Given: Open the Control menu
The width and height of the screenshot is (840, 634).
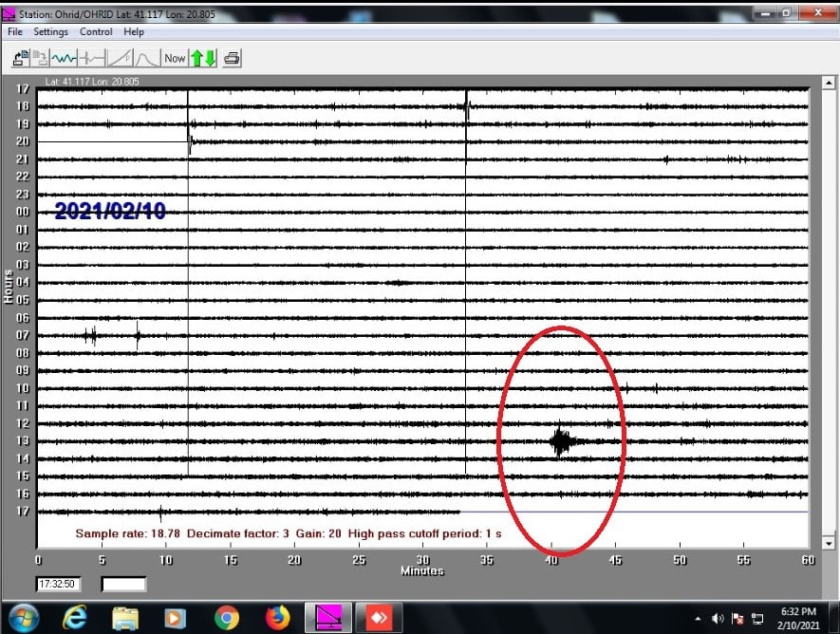Looking at the screenshot, I should [96, 31].
